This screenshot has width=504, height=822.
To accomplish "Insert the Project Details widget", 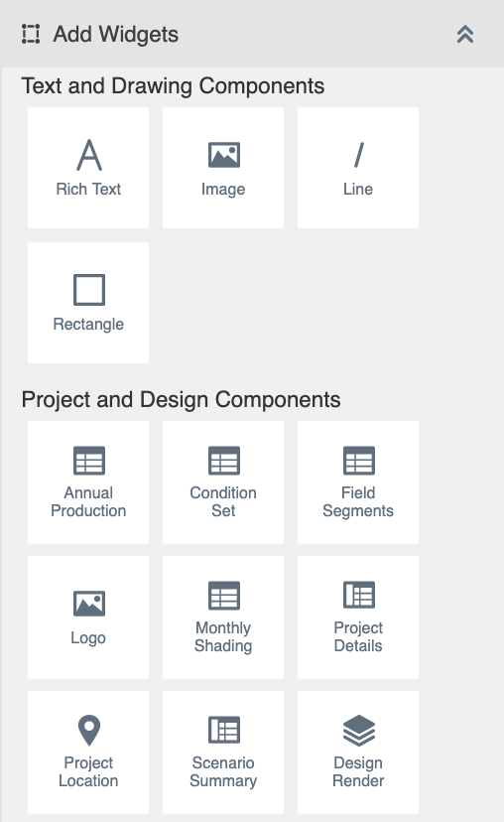I will 358,617.
